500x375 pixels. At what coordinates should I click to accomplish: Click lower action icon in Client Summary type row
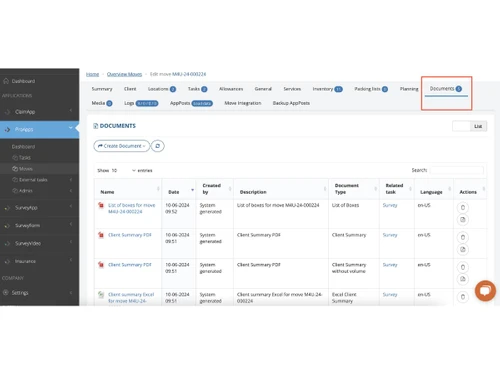click(x=463, y=249)
